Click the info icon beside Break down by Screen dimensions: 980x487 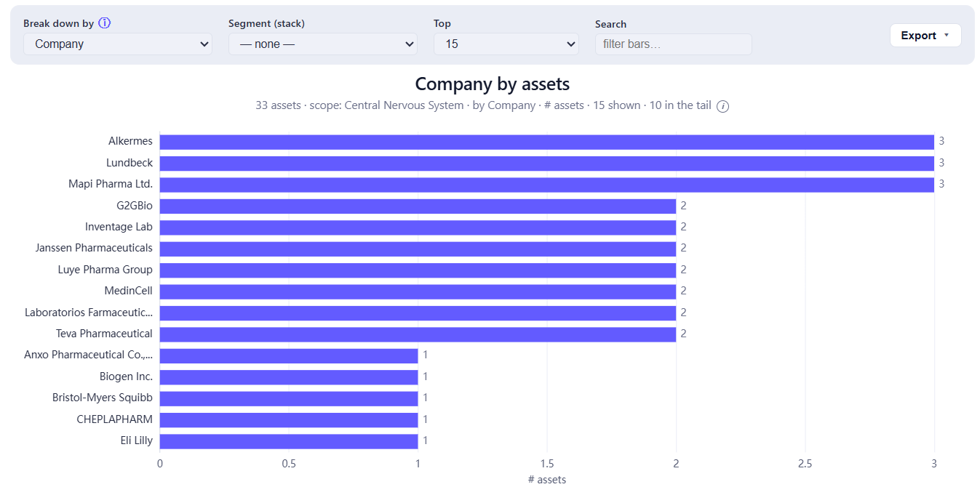(x=105, y=23)
